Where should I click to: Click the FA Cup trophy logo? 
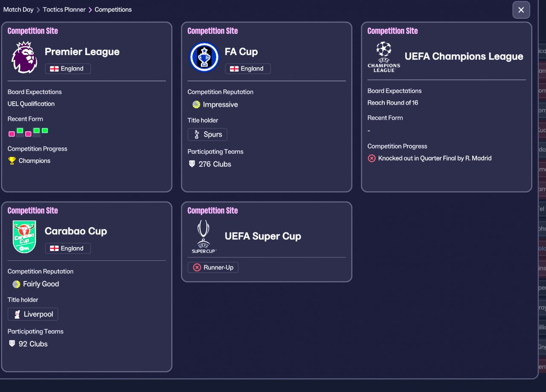(204, 57)
